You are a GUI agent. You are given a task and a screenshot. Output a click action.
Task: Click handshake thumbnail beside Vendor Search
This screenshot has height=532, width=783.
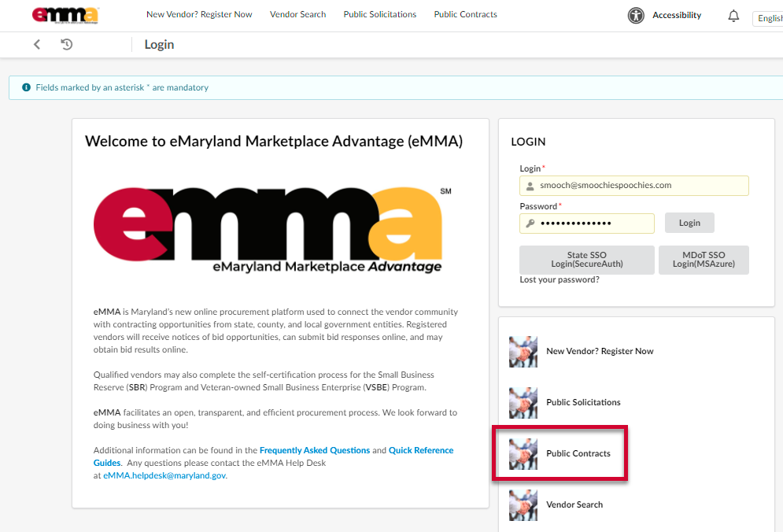pos(523,505)
